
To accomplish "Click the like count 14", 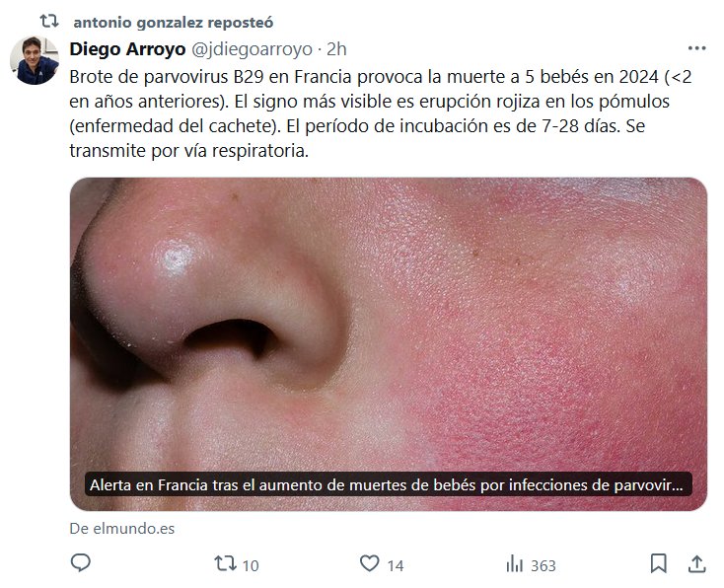I will tap(396, 566).
